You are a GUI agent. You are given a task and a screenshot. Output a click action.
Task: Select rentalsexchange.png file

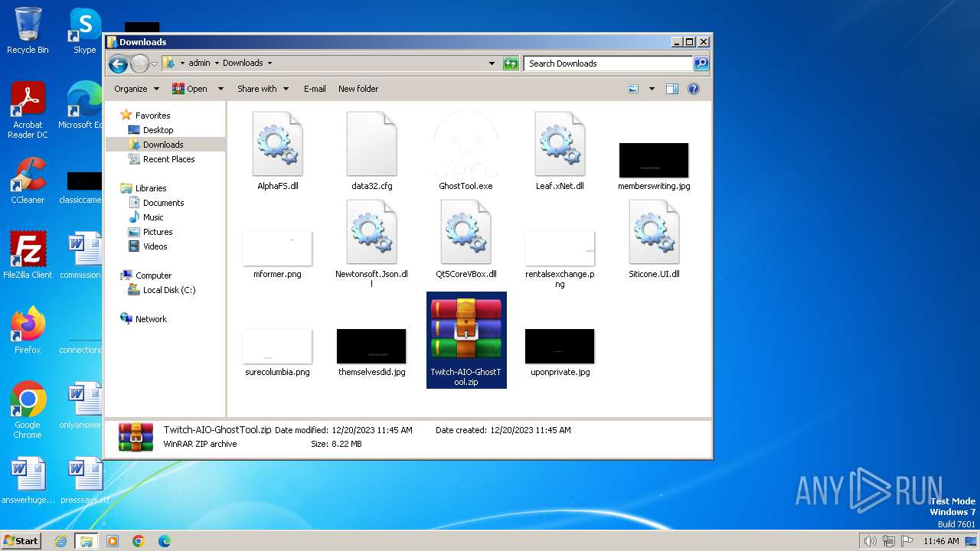click(x=560, y=259)
